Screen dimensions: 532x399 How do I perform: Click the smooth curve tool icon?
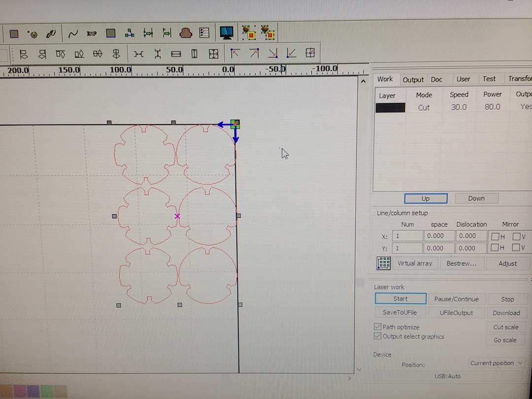73,33
